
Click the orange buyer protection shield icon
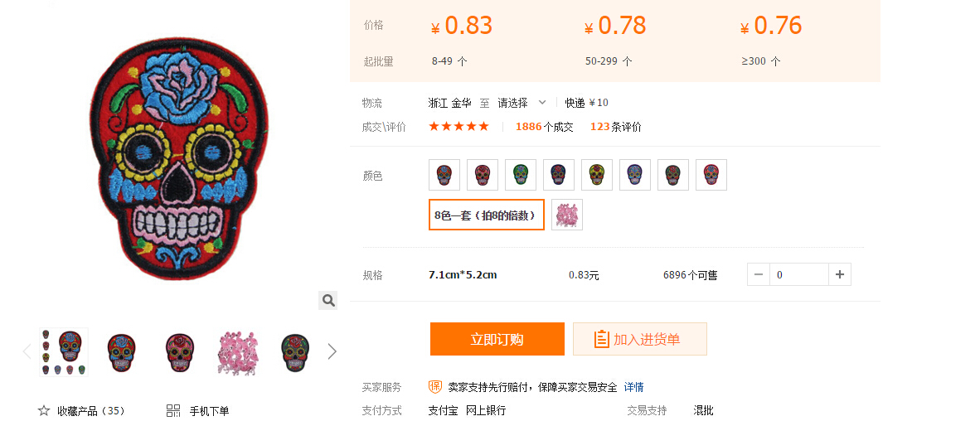click(x=435, y=387)
